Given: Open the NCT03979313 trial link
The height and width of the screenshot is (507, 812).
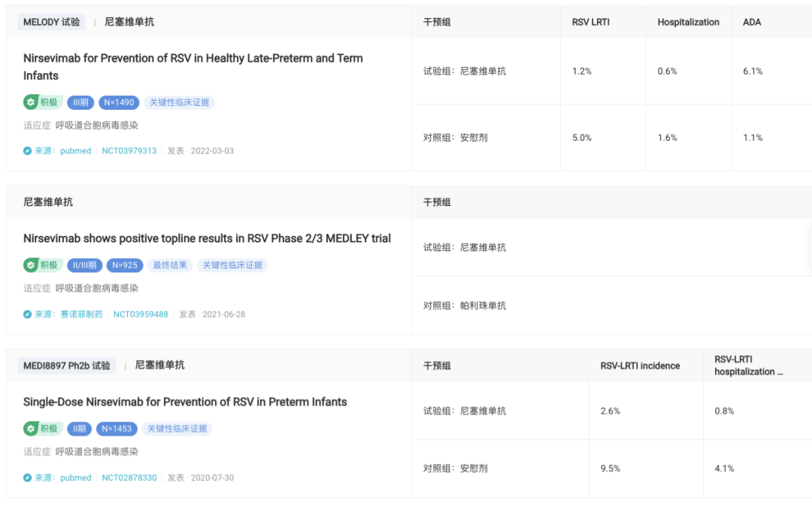Looking at the screenshot, I should 129,151.
